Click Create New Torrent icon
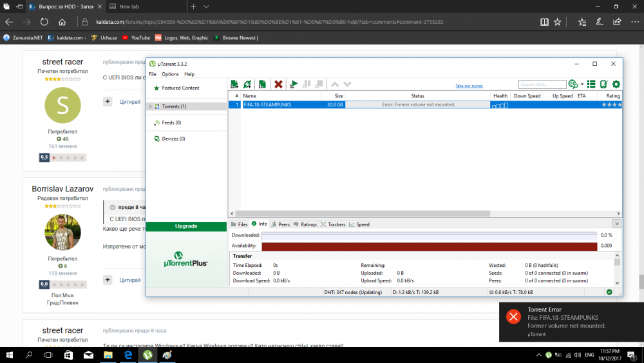 (x=262, y=84)
